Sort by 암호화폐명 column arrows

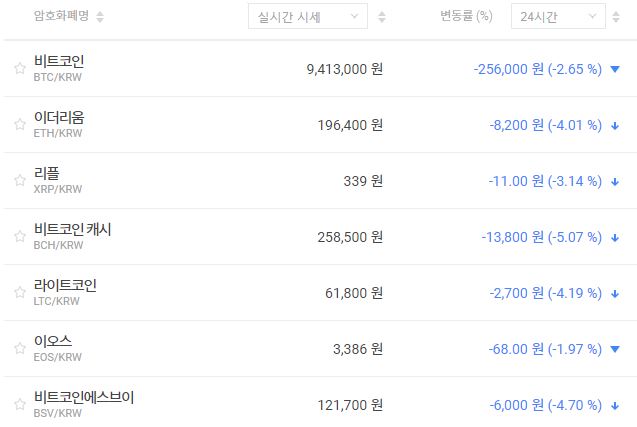pyautogui.click(x=100, y=17)
